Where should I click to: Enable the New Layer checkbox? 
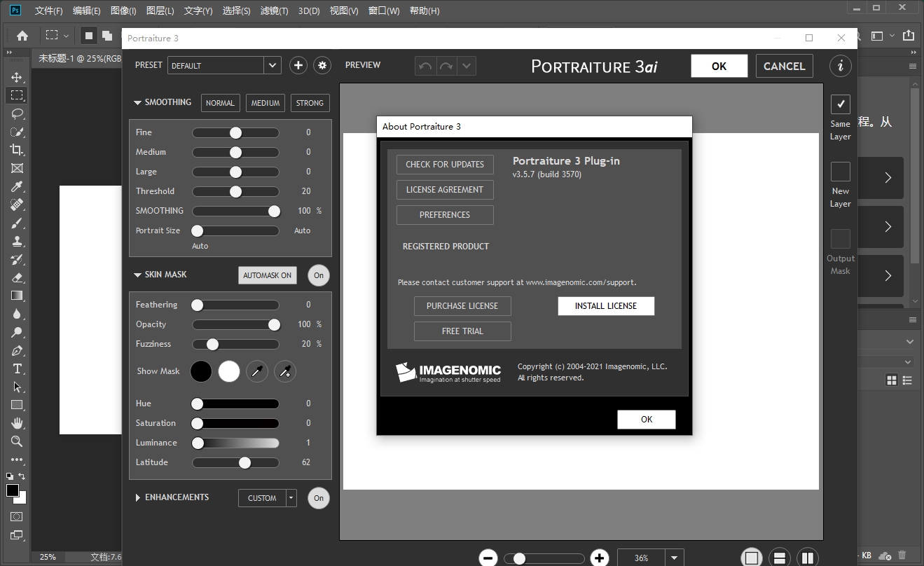[x=840, y=172]
